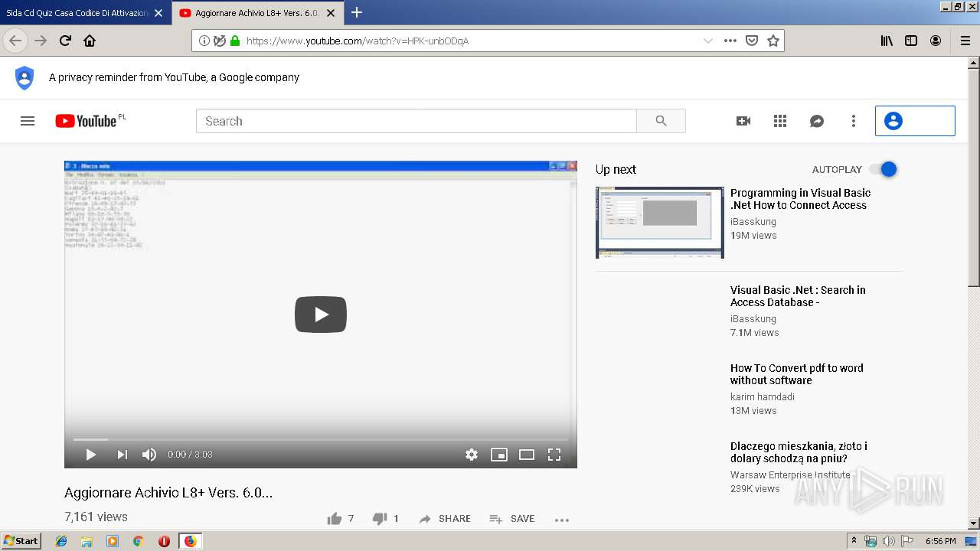Focus the YouTube search field
Image resolution: width=980 pixels, height=551 pixels.
click(x=416, y=121)
